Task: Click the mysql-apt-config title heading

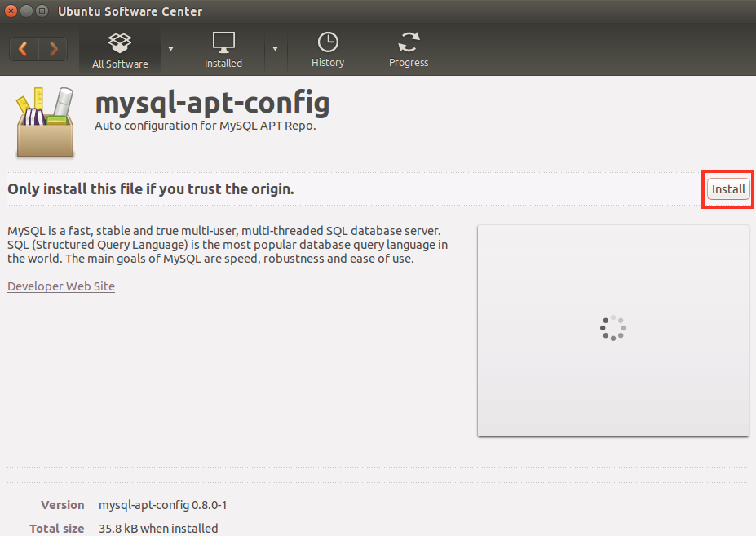Action: [212, 104]
